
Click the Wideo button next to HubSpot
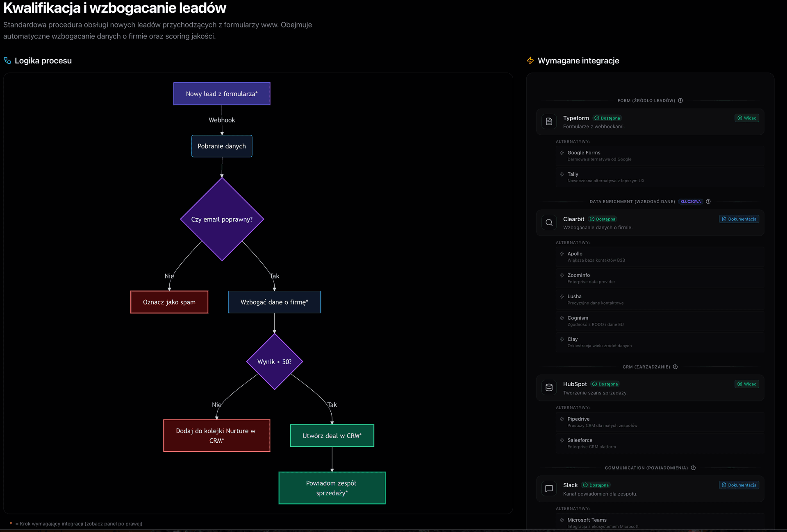(747, 384)
